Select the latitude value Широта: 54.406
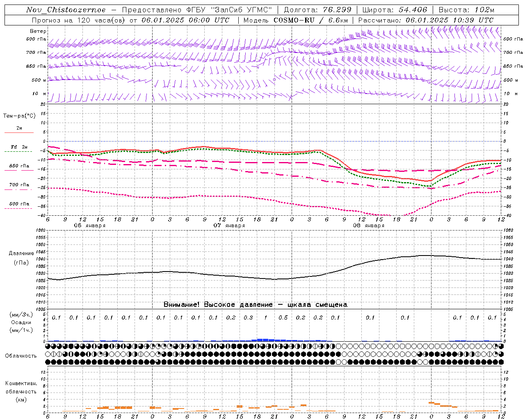This screenshot has width=525, height=420. (395, 10)
